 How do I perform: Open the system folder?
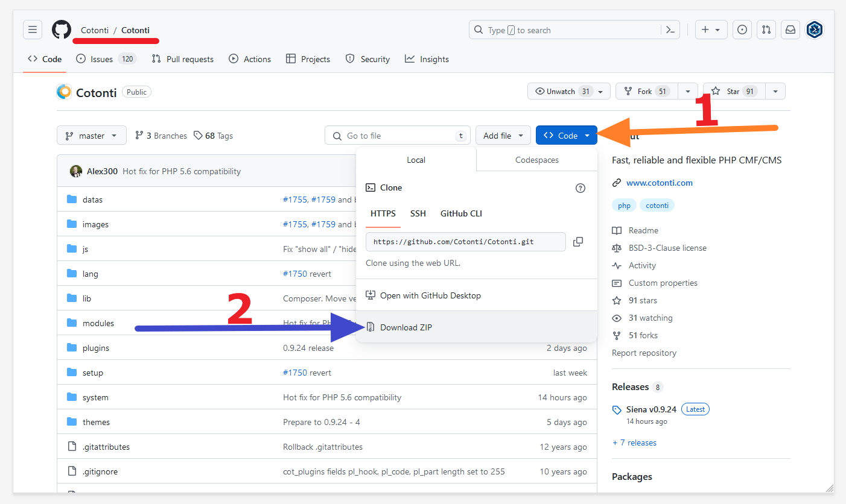(95, 397)
